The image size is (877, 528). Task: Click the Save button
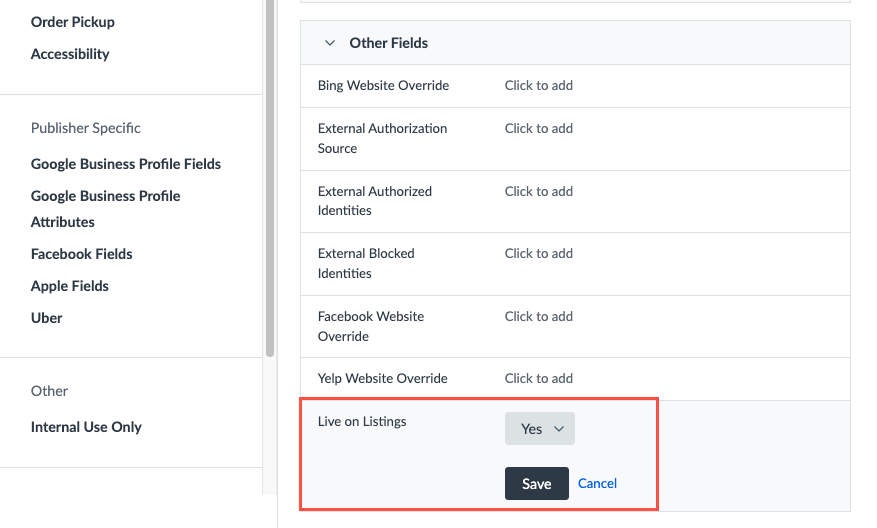click(536, 484)
